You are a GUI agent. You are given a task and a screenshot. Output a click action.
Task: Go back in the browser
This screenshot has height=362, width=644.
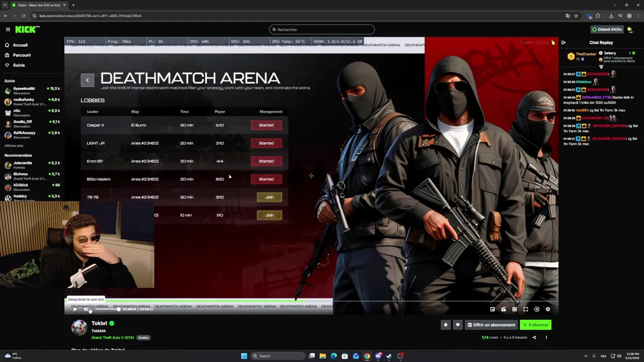pos(6,16)
